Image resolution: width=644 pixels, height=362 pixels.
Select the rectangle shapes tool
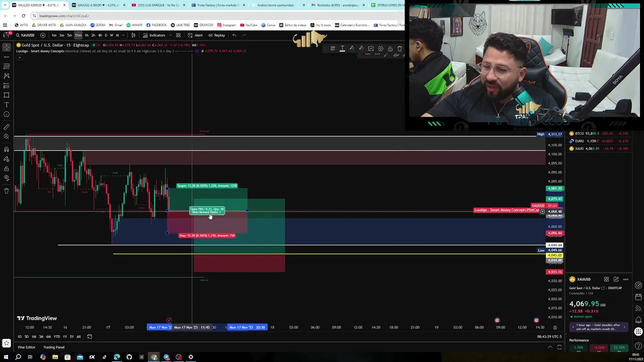[7, 95]
